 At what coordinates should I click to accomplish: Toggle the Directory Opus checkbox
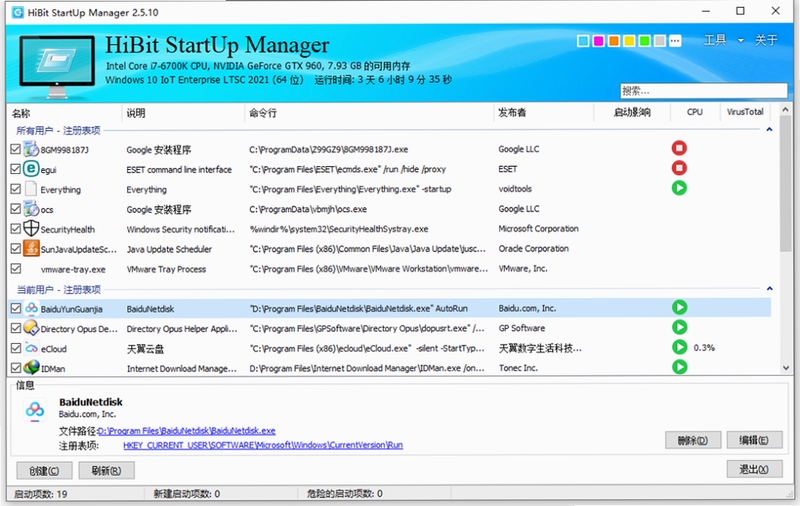(x=15, y=328)
